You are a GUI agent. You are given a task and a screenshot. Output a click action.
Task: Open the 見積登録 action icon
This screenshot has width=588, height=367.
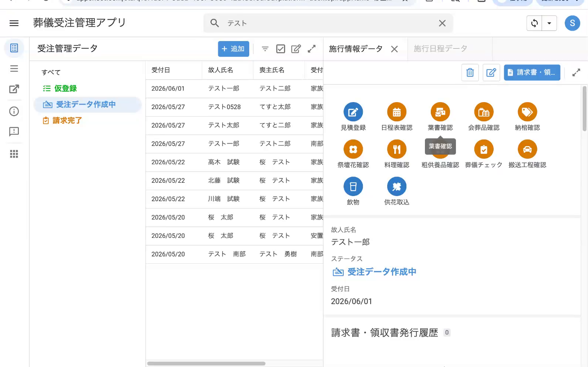pos(353,112)
